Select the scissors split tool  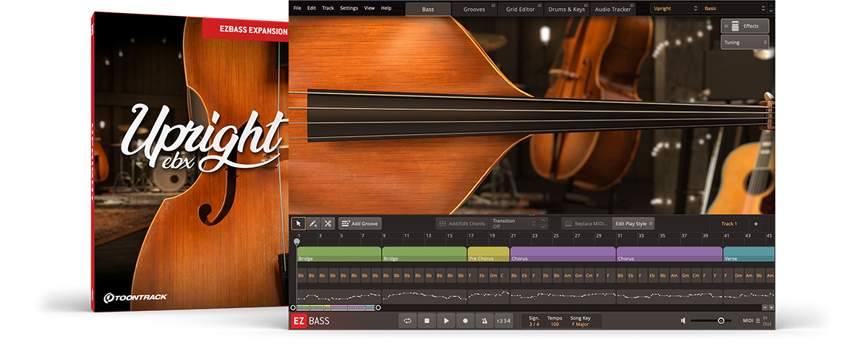328,224
